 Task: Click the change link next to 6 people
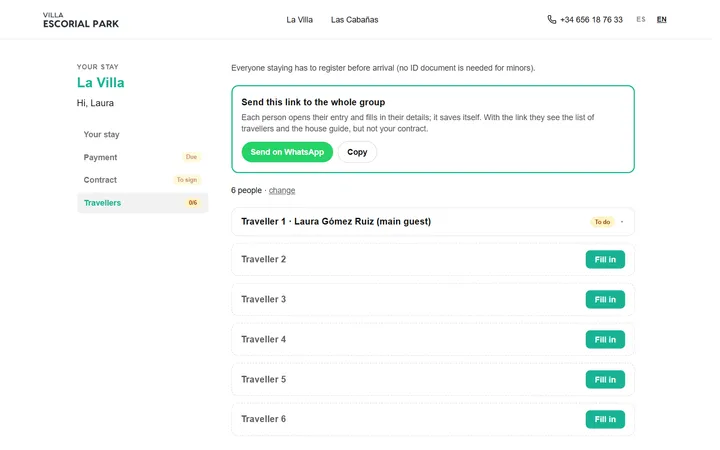pos(282,191)
